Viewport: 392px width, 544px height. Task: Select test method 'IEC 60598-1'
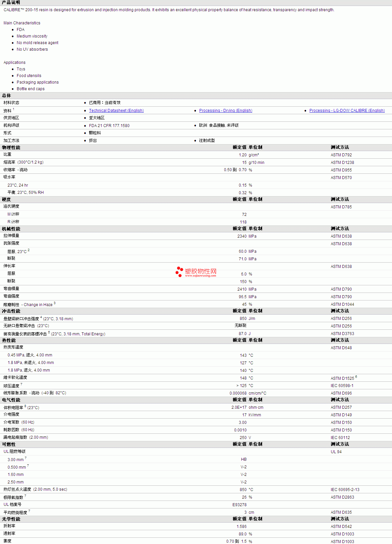point(342,386)
